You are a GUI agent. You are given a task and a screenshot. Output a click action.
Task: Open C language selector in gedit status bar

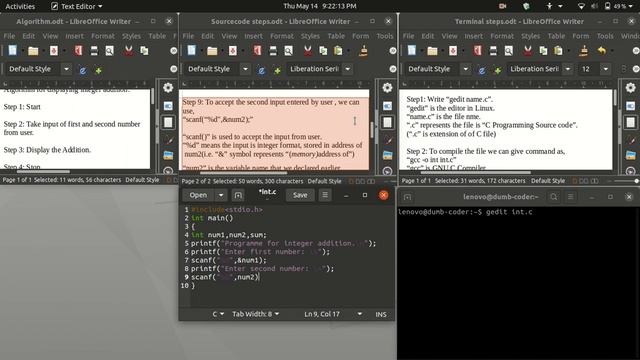tap(218, 314)
